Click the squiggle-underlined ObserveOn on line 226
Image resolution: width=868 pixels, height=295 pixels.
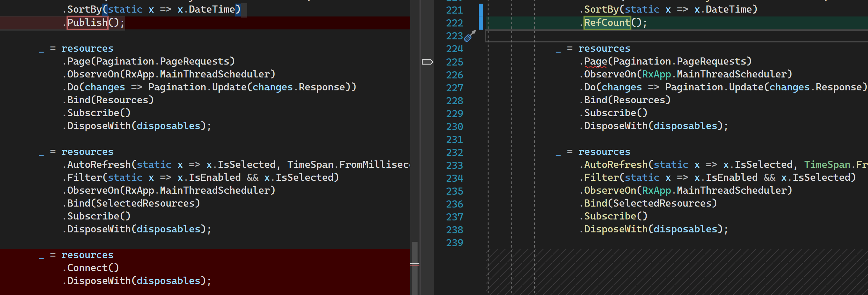611,74
